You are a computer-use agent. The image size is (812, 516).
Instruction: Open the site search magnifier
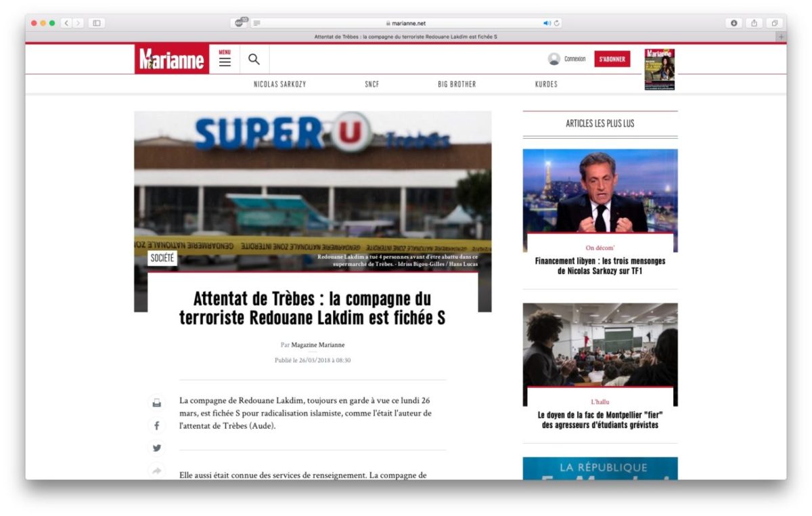(254, 60)
